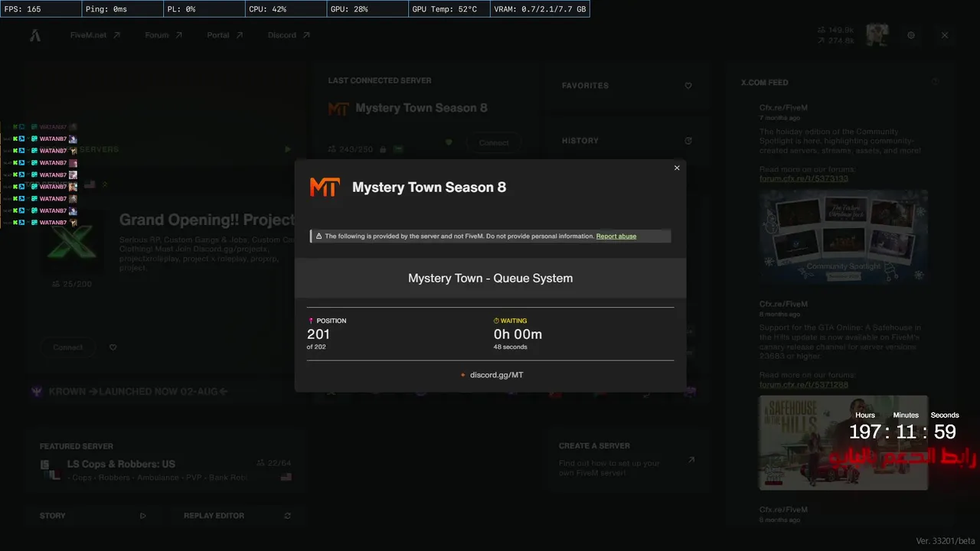
Task: Click the 'of 202' queue total
Action: tap(316, 347)
